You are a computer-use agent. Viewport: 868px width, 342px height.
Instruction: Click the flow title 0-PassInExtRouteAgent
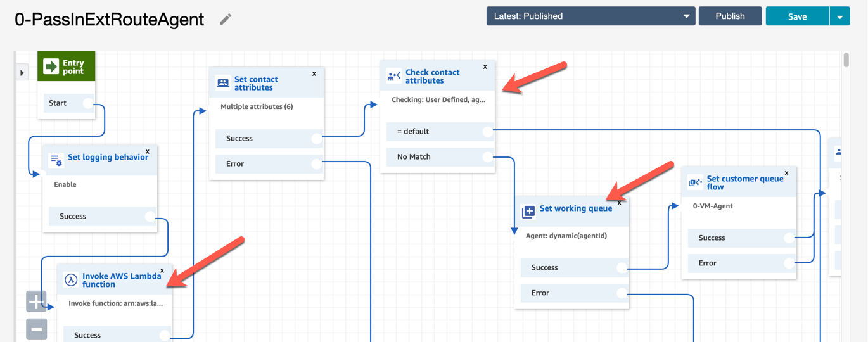[x=110, y=20]
